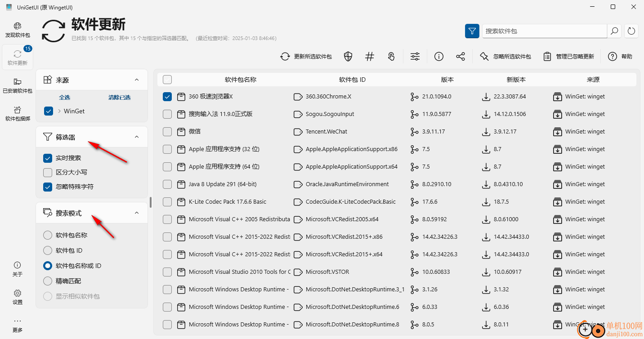Click 清除已选 under sources

tap(119, 98)
